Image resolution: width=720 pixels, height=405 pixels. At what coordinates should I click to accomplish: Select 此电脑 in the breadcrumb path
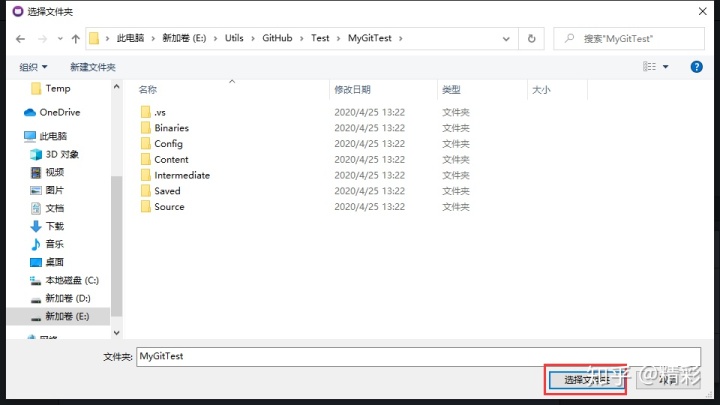tap(130, 38)
